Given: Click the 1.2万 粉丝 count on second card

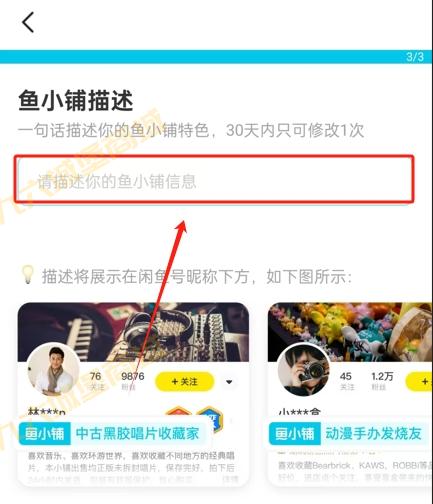Looking at the screenshot, I should point(382,381).
